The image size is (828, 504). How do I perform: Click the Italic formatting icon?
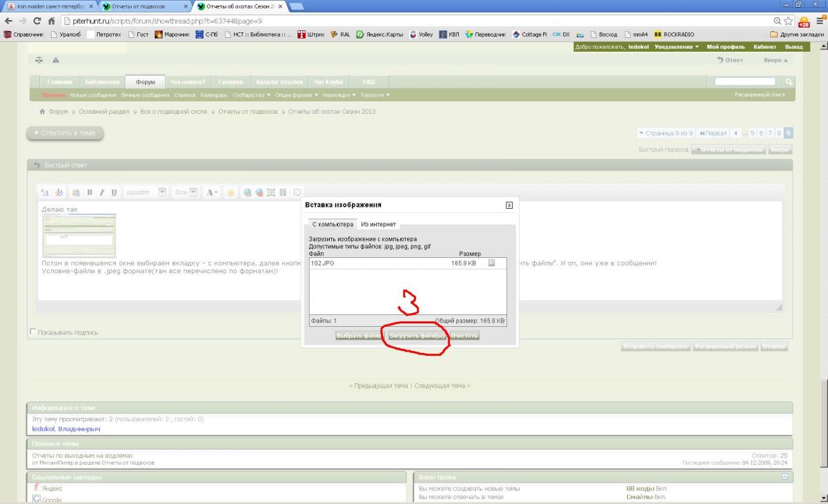coord(101,192)
